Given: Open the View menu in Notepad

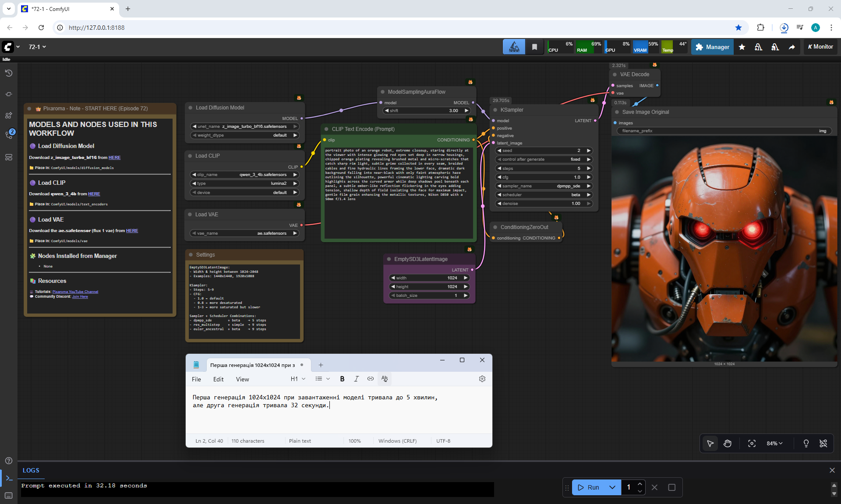Looking at the screenshot, I should pos(242,379).
